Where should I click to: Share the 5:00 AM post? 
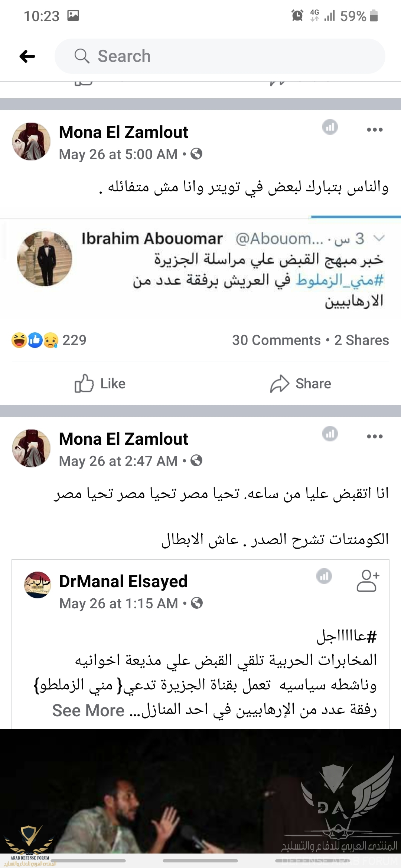(x=301, y=384)
